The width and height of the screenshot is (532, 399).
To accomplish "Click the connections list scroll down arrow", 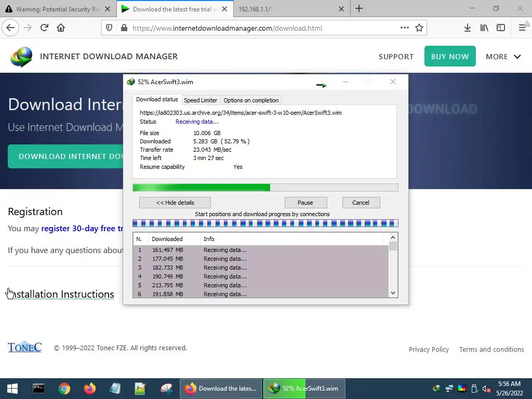I will click(393, 293).
